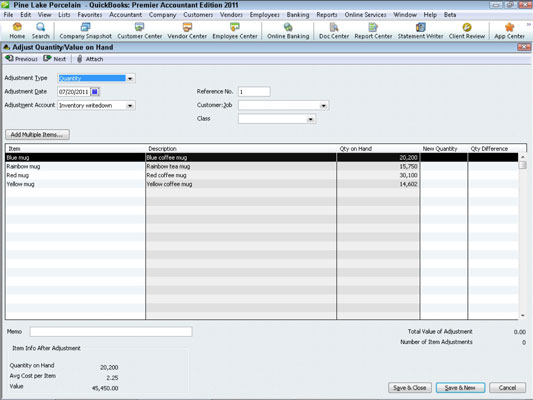Open the Customer Center icon

[x=139, y=27]
